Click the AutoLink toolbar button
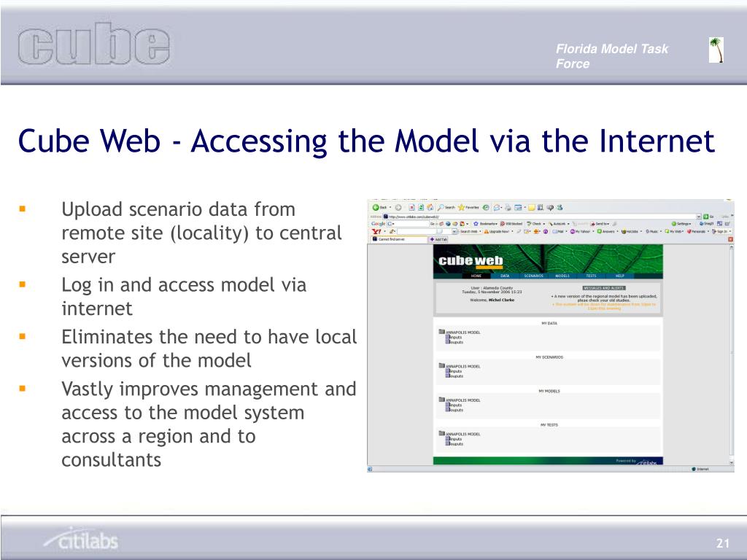This screenshot has height=560, width=747. tap(558, 224)
